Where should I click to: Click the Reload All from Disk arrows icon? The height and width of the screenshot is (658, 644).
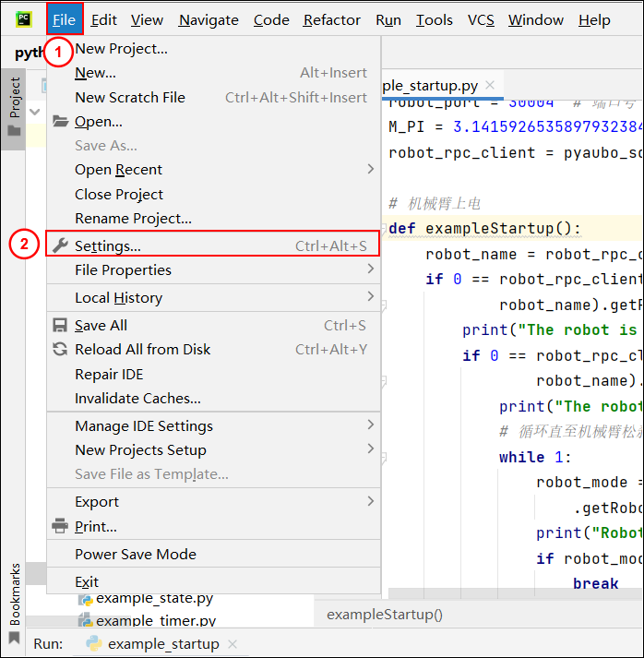(x=60, y=349)
